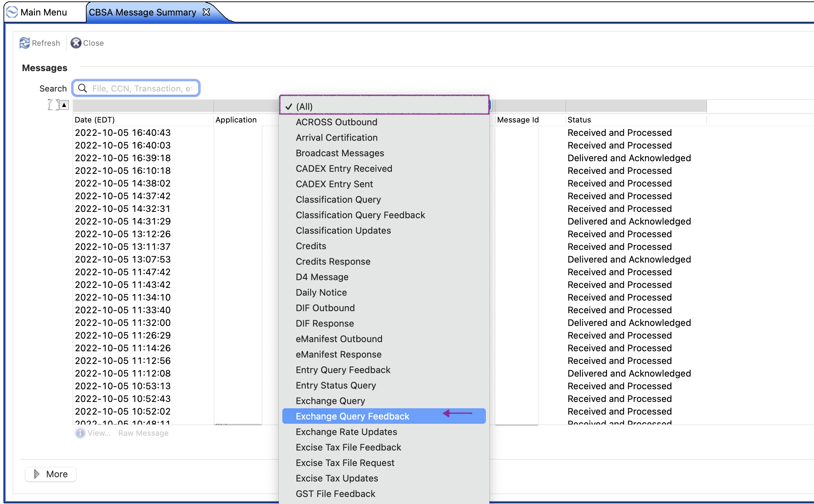
Task: Click the Refresh icon
Action: coord(25,43)
